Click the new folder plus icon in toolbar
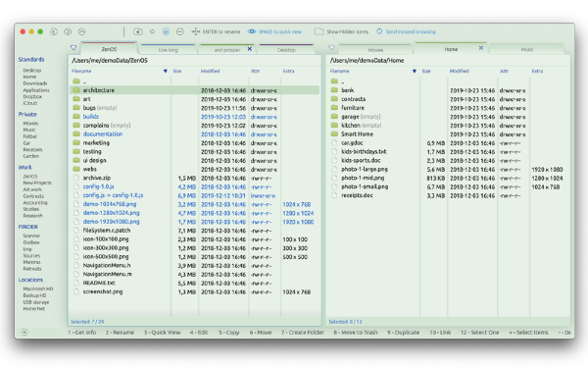This screenshot has width=588, height=368. tap(137, 32)
